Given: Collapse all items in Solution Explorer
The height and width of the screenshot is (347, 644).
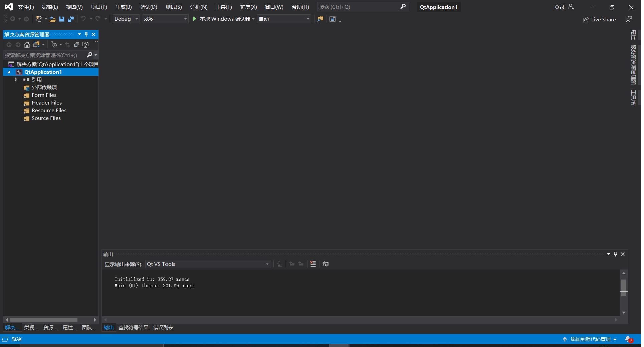Looking at the screenshot, I should (x=76, y=44).
